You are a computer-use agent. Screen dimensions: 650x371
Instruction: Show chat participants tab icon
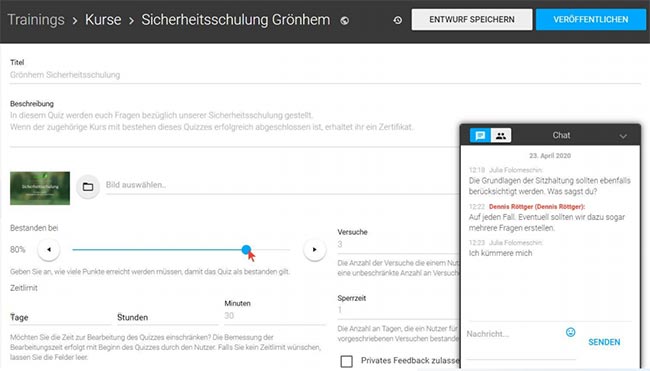click(501, 135)
